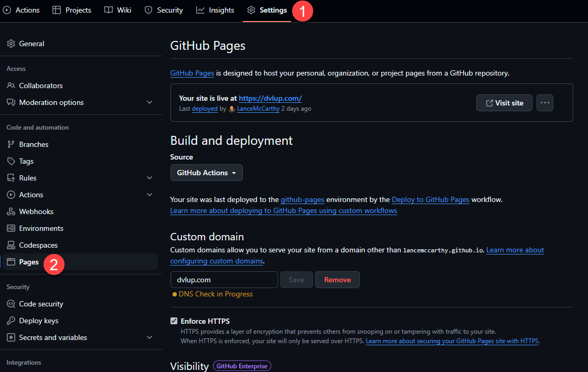Viewport: 588px width, 372px height.
Task: Open the https://dvlup.com/ link
Action: [x=270, y=98]
